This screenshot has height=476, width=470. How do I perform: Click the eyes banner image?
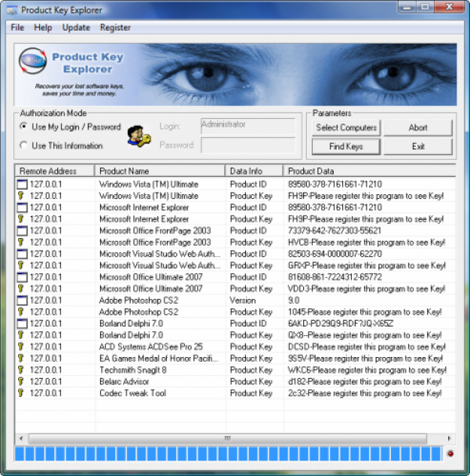pyautogui.click(x=235, y=74)
